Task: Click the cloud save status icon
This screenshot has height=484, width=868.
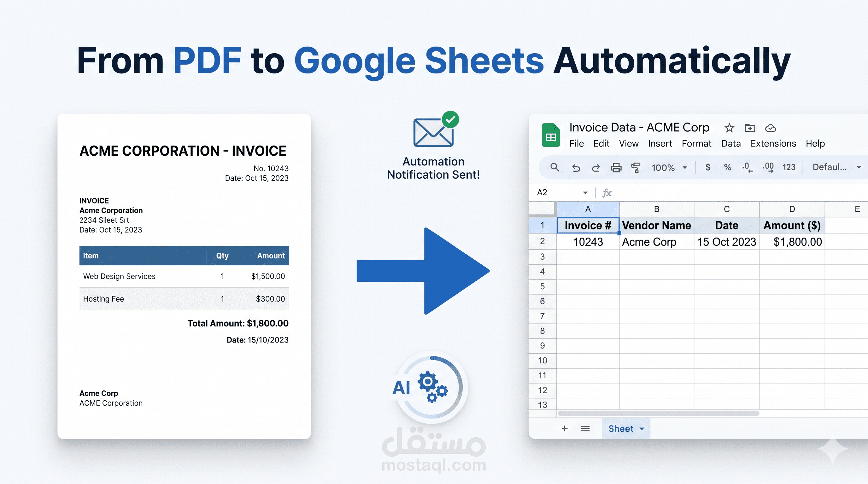Action: point(771,128)
